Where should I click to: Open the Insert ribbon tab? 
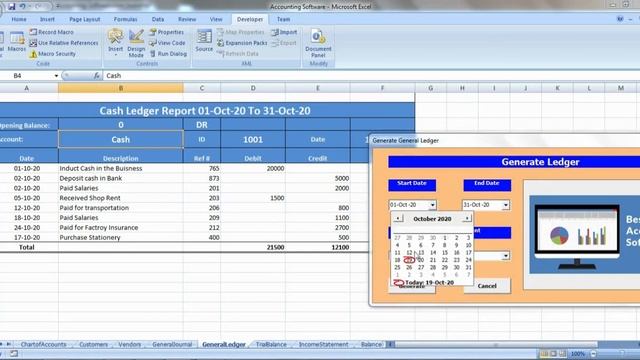(47, 19)
